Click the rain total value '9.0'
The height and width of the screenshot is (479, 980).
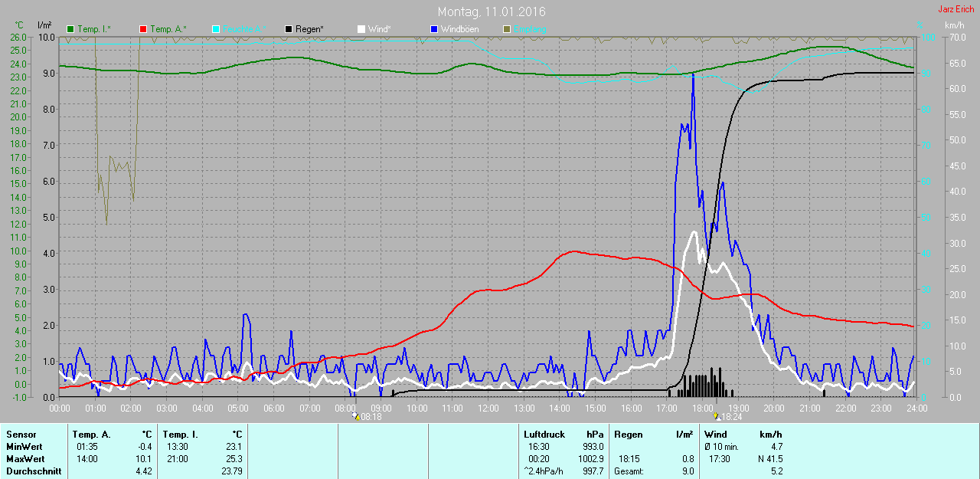(688, 471)
